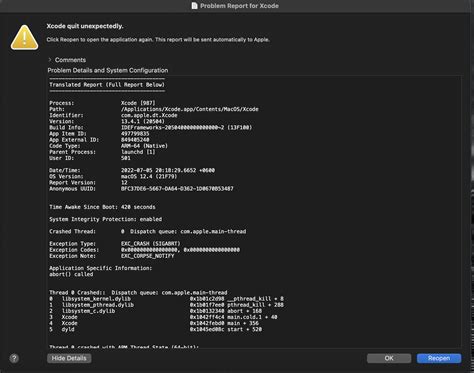The height and width of the screenshot is (373, 474).
Task: Select 'System Integrity Protection: enabled' line
Action: (106, 219)
